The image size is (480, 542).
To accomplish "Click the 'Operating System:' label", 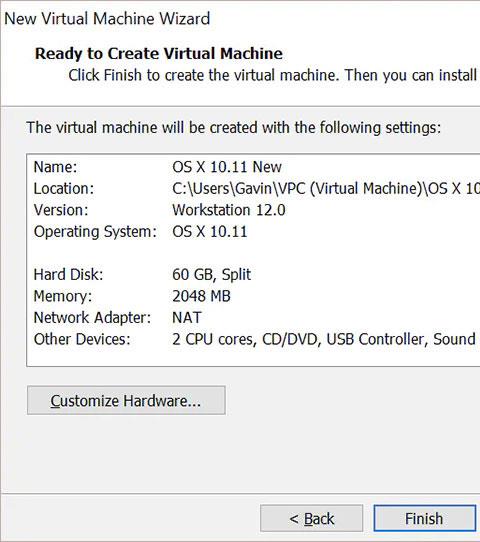I will pyautogui.click(x=95, y=232).
